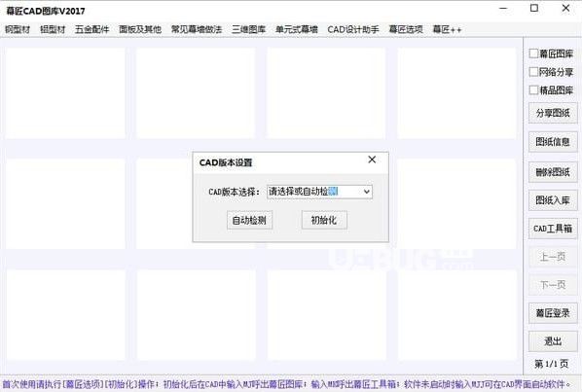Click the 图纸信息 sidebar button
This screenshot has width=582, height=392.
553,142
